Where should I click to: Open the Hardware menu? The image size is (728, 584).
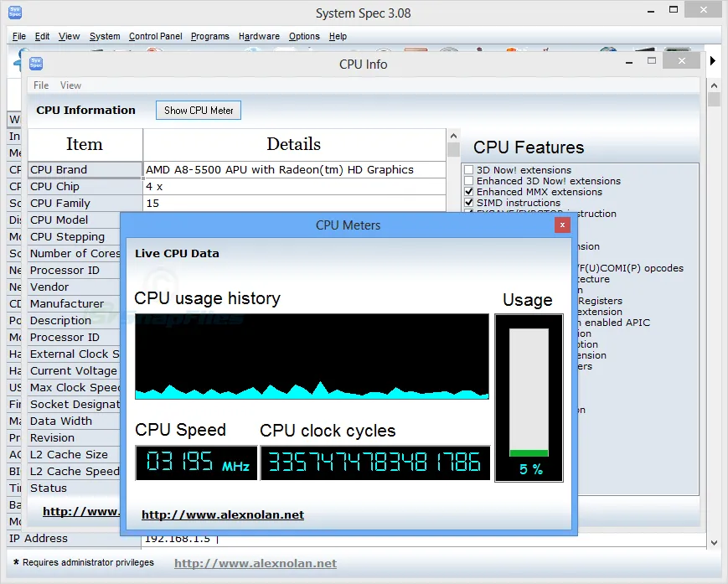click(259, 36)
